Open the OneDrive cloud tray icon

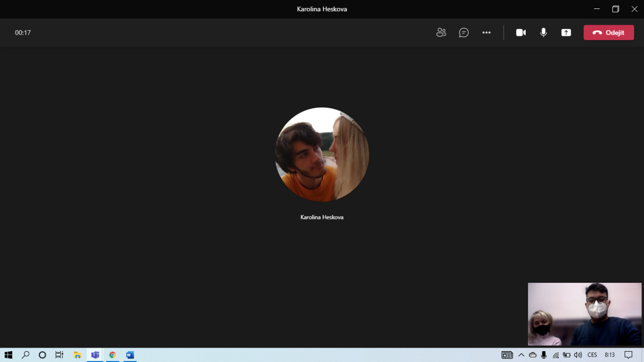pos(533,355)
